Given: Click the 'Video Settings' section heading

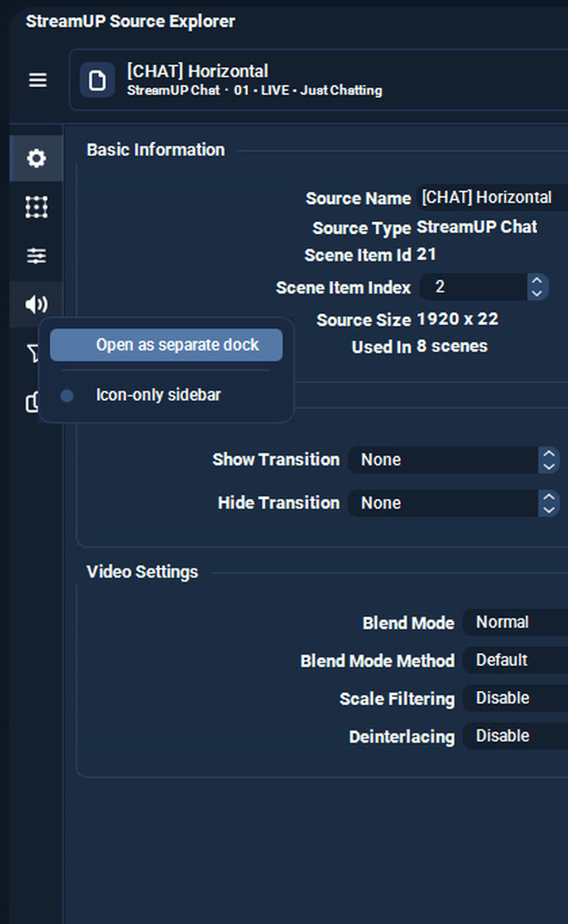Looking at the screenshot, I should click(142, 571).
